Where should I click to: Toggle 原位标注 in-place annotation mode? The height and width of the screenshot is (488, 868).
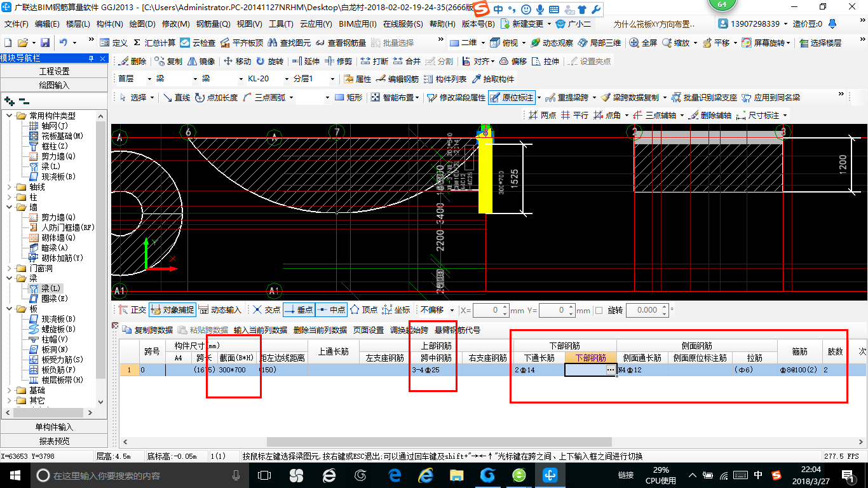click(512, 98)
